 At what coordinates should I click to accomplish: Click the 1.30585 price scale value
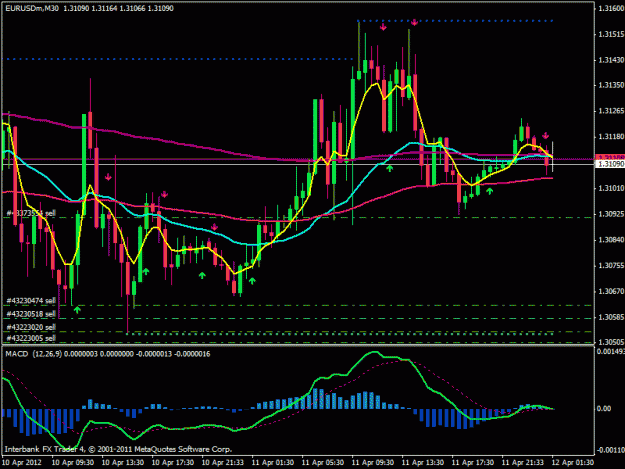(610, 317)
